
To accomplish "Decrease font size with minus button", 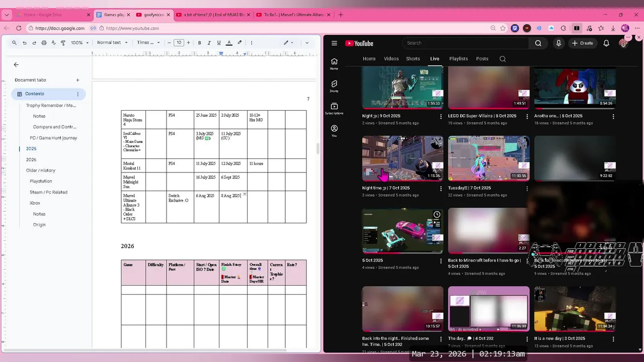I will pos(169,43).
